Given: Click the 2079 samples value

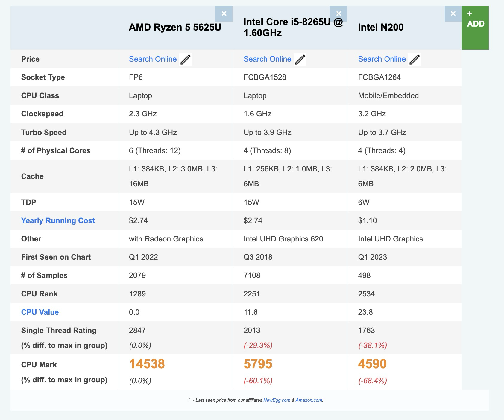Looking at the screenshot, I should 137,275.
